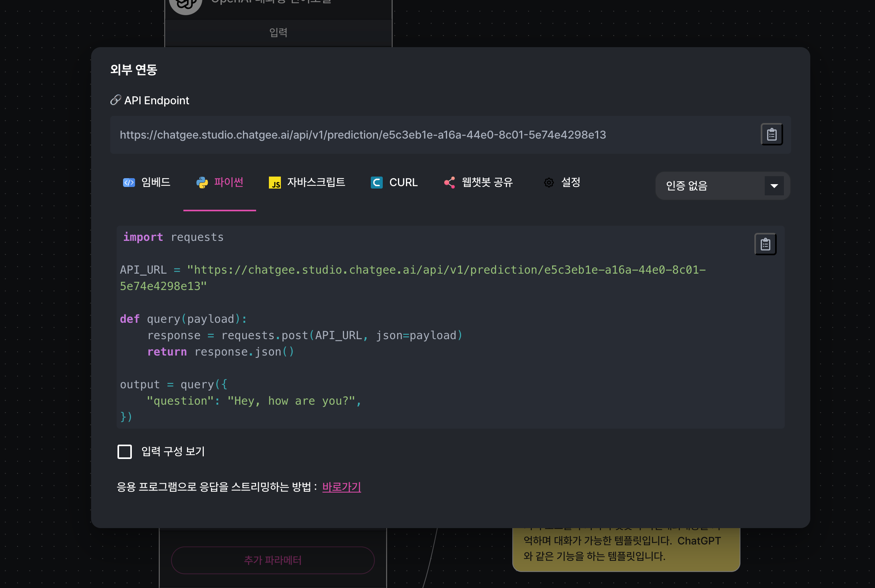
Task: Click the embed code icon
Action: tap(129, 183)
